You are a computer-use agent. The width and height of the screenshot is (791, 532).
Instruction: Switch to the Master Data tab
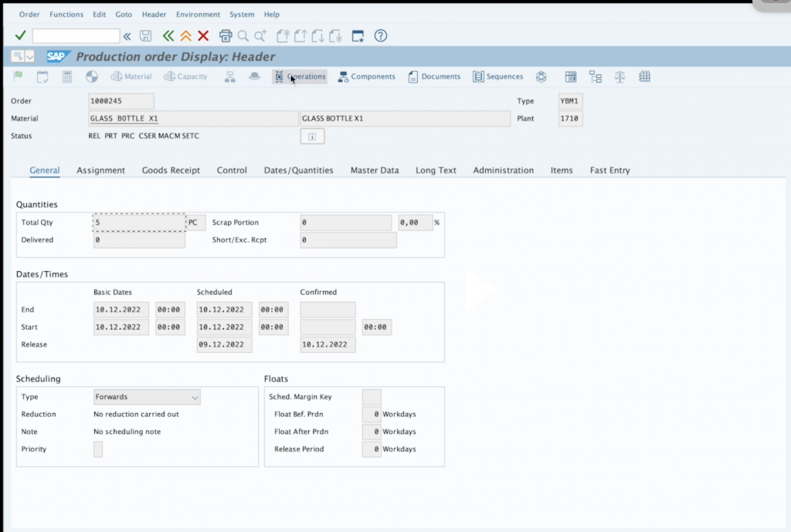click(x=375, y=170)
